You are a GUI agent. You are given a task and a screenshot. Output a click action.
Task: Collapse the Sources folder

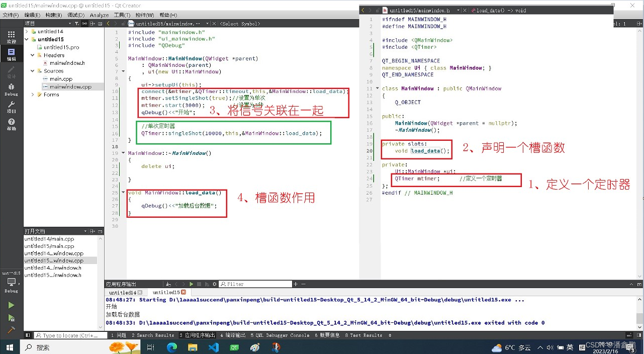(33, 71)
